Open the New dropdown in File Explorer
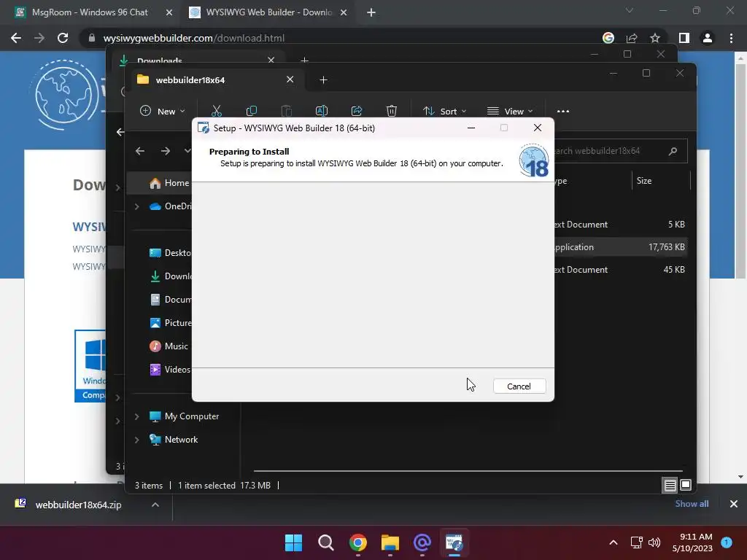Viewport: 747px width, 560px height. pos(162,111)
